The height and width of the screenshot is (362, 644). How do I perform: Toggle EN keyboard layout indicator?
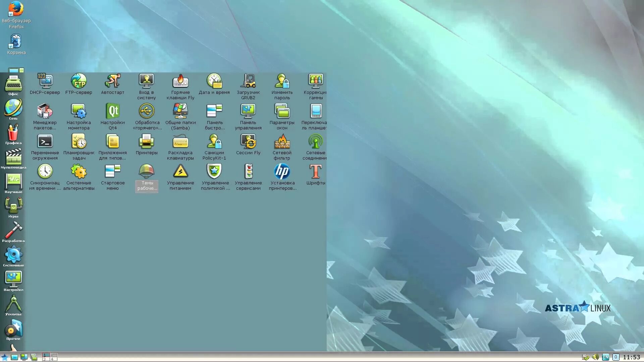(x=605, y=357)
